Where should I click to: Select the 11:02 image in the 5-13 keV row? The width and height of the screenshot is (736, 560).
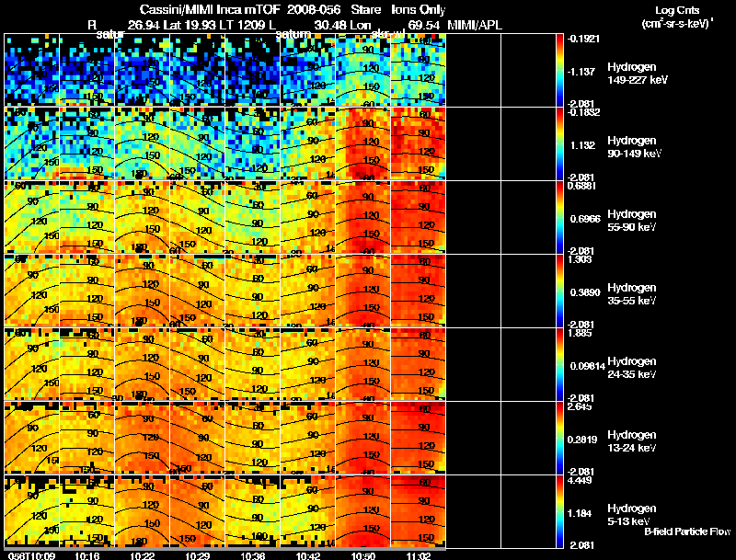click(418, 511)
